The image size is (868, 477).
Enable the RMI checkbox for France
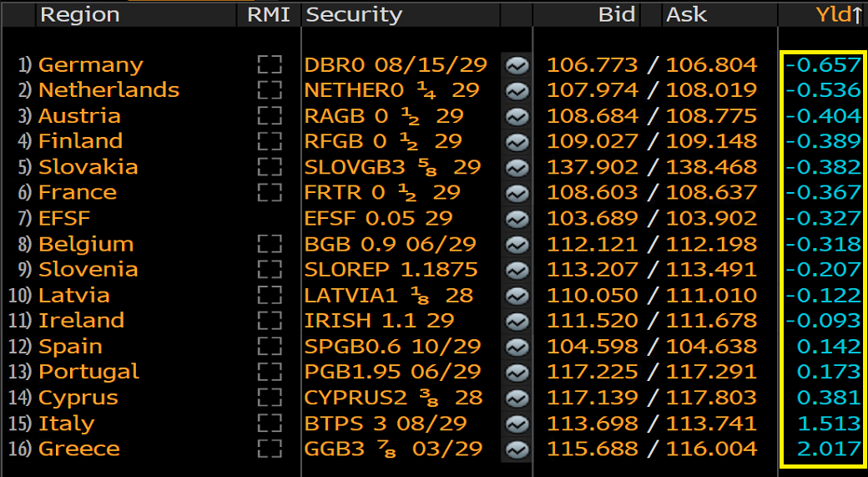click(270, 193)
